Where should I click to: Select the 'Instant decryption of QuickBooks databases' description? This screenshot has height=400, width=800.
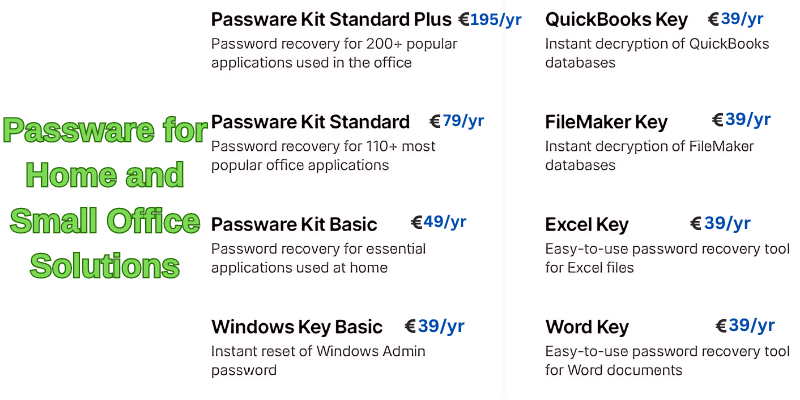click(657, 53)
